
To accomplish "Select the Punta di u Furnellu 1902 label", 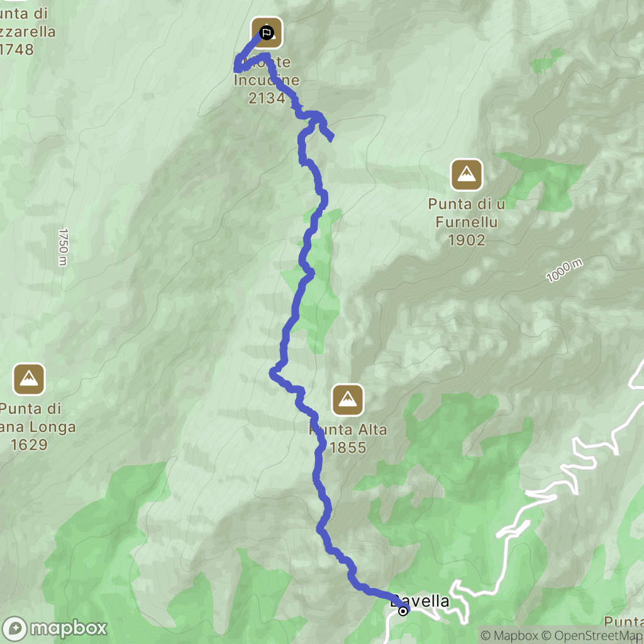I will [467, 222].
